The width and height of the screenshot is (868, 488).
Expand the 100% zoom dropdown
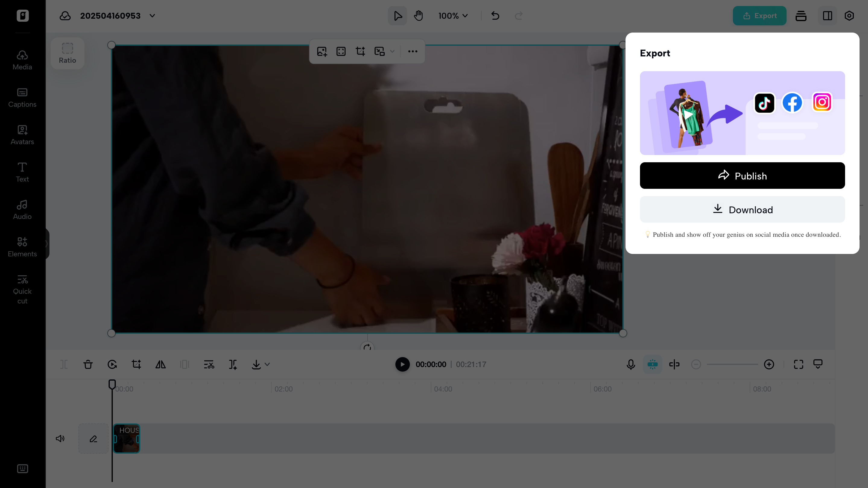[453, 15]
